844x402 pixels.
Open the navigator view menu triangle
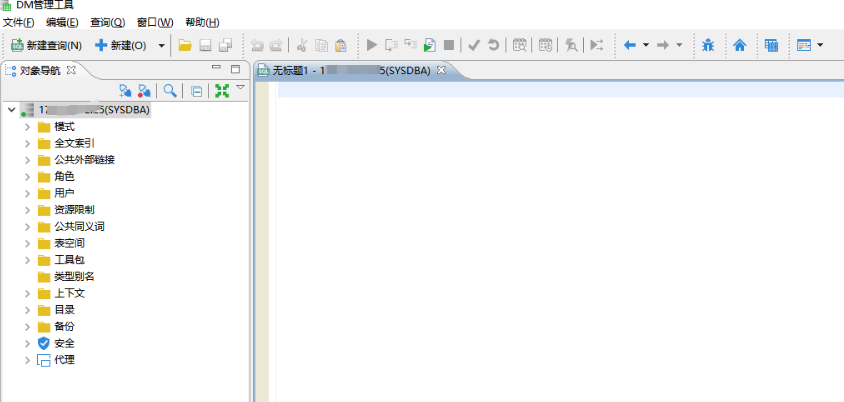[241, 87]
